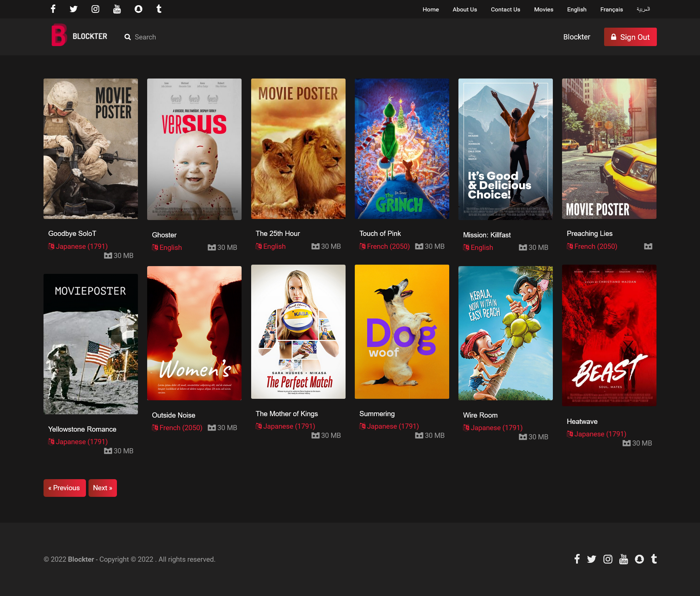
Task: Select the astronaut Movieposter thumbnail
Action: pos(91,344)
